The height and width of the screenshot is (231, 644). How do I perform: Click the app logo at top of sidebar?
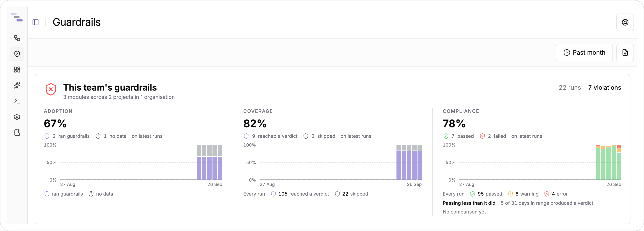coord(17,17)
